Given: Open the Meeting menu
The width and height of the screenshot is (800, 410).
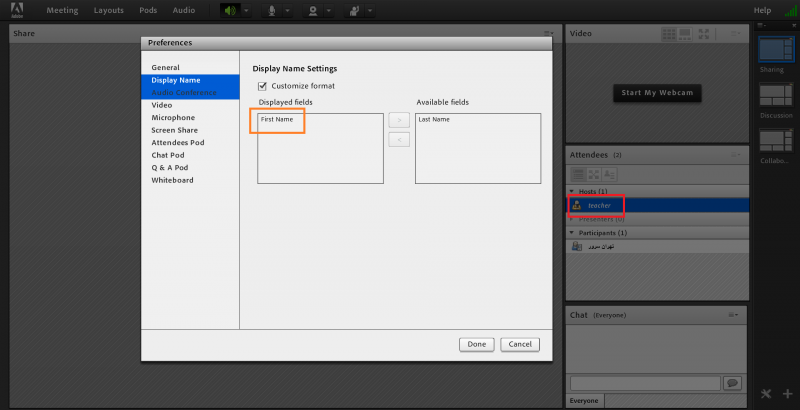Looking at the screenshot, I should [62, 10].
